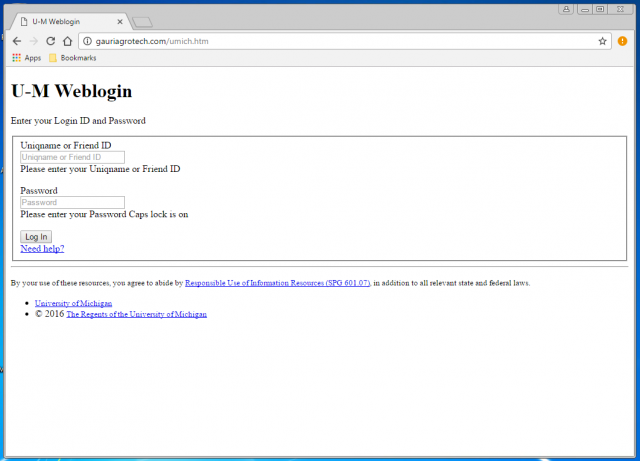Click the Chrome user profile icon
This screenshot has width=640, height=461.
point(566,9)
